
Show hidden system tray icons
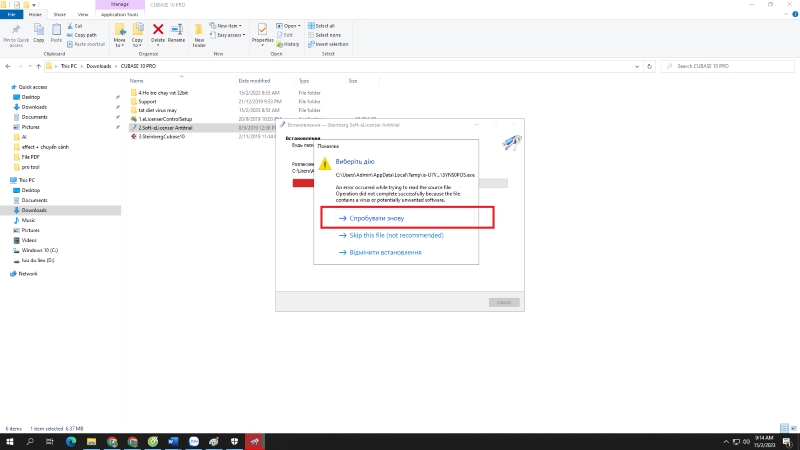726,442
